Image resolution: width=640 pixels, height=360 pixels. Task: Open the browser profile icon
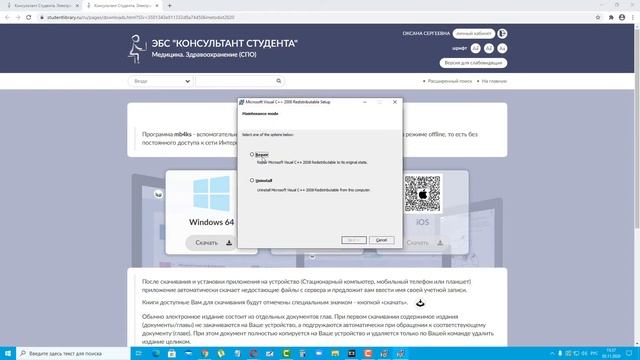pyautogui.click(x=622, y=18)
